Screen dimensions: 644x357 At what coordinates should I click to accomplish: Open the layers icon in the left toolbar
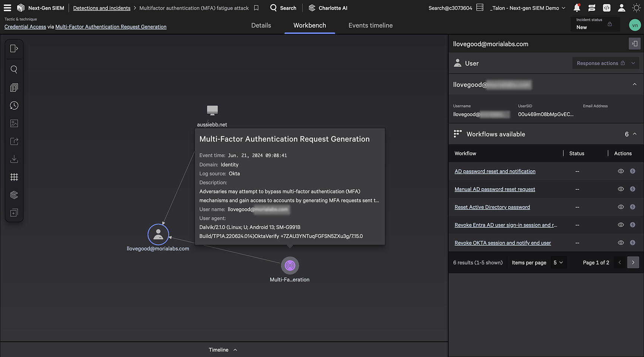coord(14,195)
